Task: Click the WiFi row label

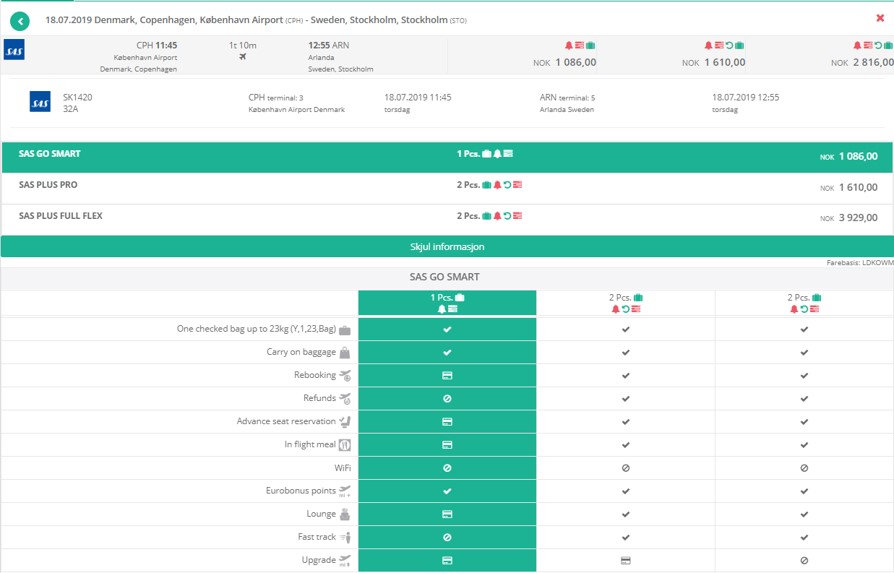Action: click(343, 468)
